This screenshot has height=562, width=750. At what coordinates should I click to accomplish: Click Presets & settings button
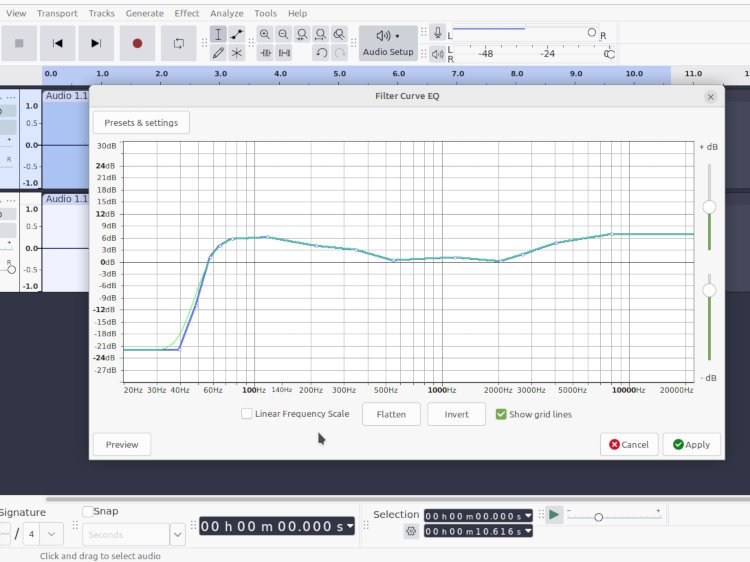coord(141,123)
